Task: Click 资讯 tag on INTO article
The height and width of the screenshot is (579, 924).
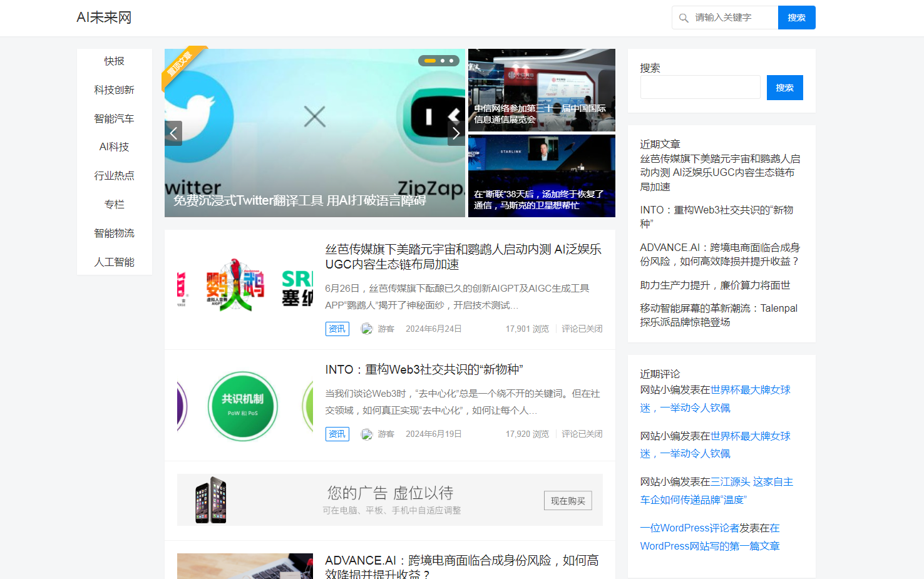Action: pyautogui.click(x=337, y=434)
